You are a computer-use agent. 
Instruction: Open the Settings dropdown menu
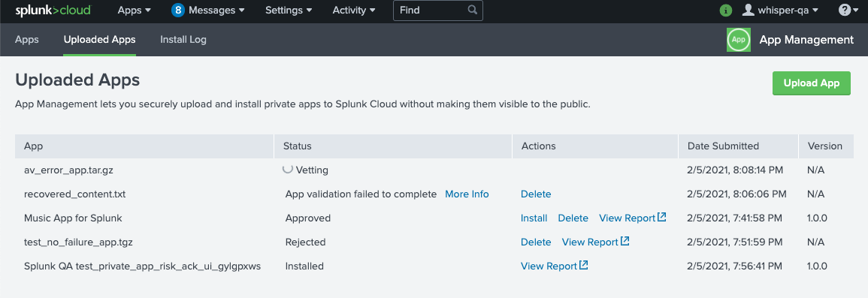[289, 11]
